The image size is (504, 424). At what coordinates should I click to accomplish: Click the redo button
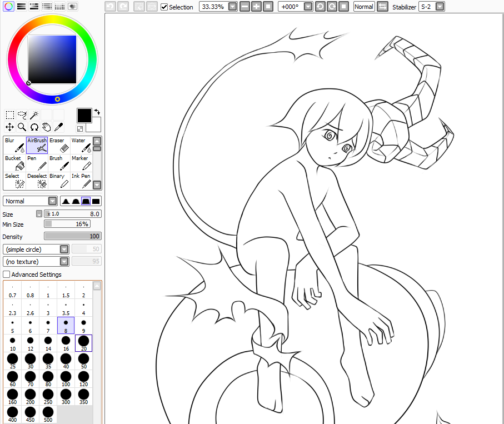[123, 7]
